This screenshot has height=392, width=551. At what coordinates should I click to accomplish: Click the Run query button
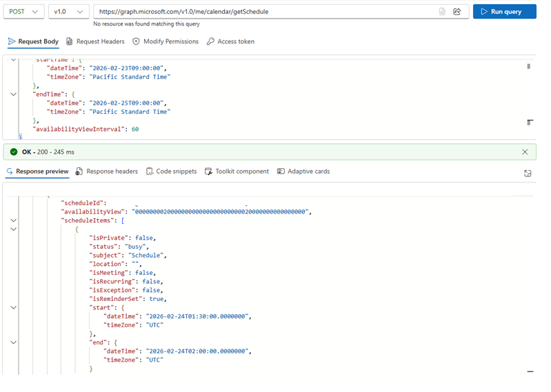pos(504,12)
